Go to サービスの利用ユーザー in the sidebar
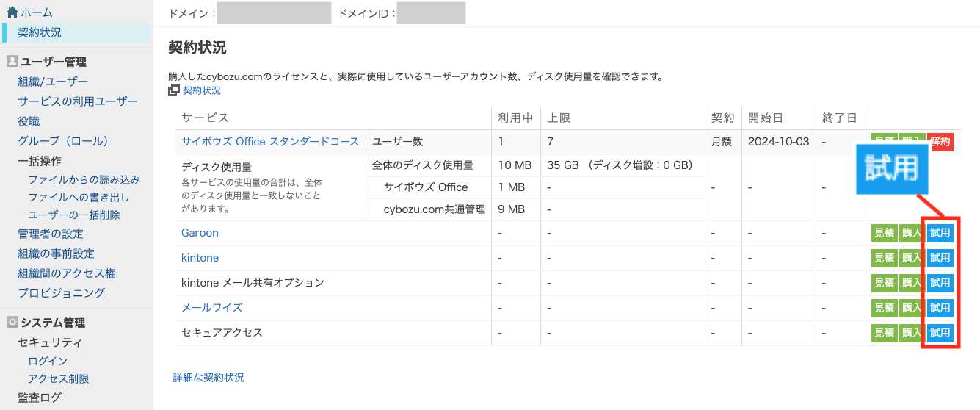 tap(78, 101)
